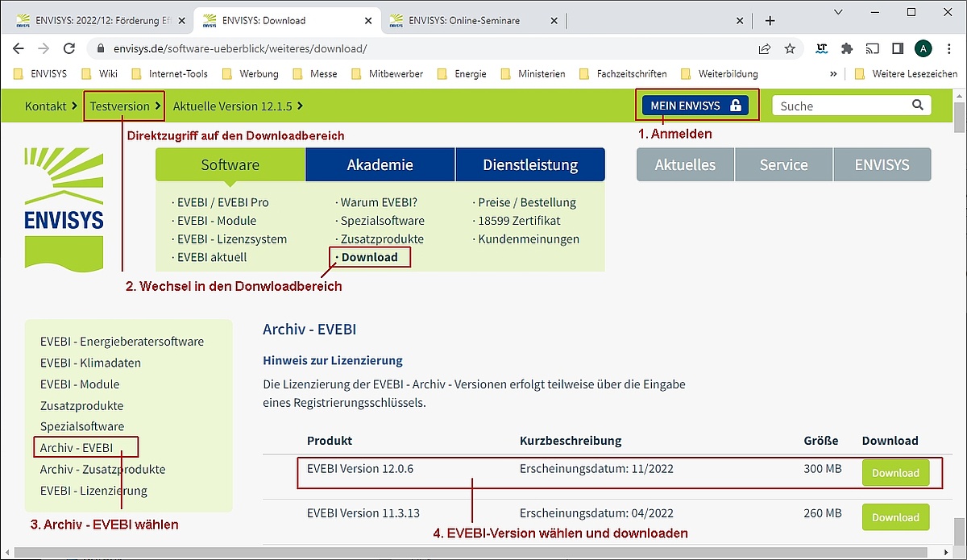Screen dimensions: 967x560
Task: Open the Wiki bookmark folder
Action: pyautogui.click(x=99, y=73)
